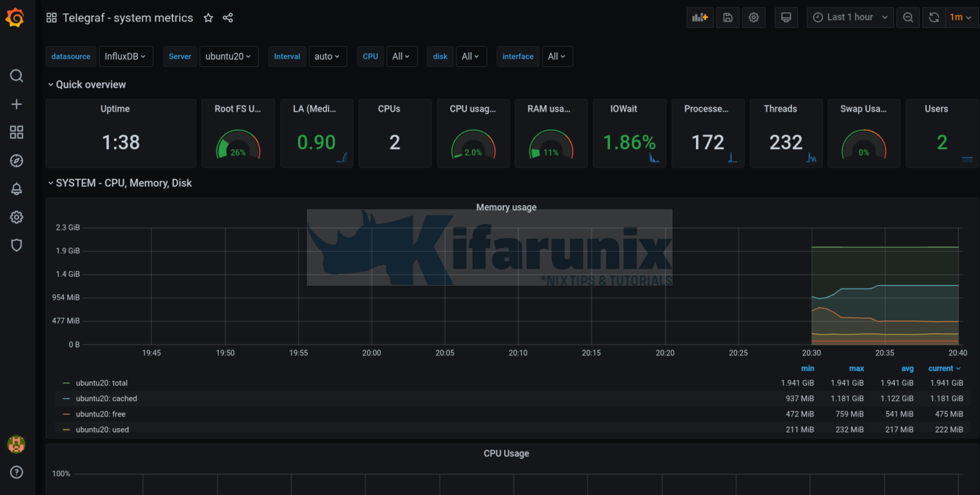Open your user profile avatar
This screenshot has width=980, height=495.
[x=16, y=445]
